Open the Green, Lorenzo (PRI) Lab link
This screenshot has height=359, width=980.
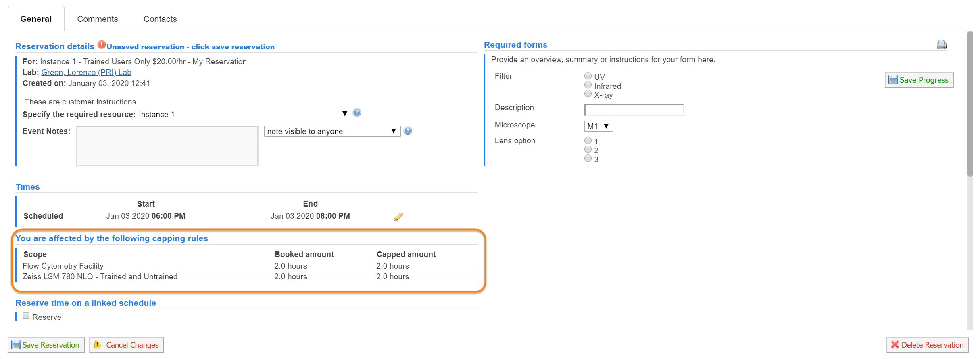tap(86, 72)
